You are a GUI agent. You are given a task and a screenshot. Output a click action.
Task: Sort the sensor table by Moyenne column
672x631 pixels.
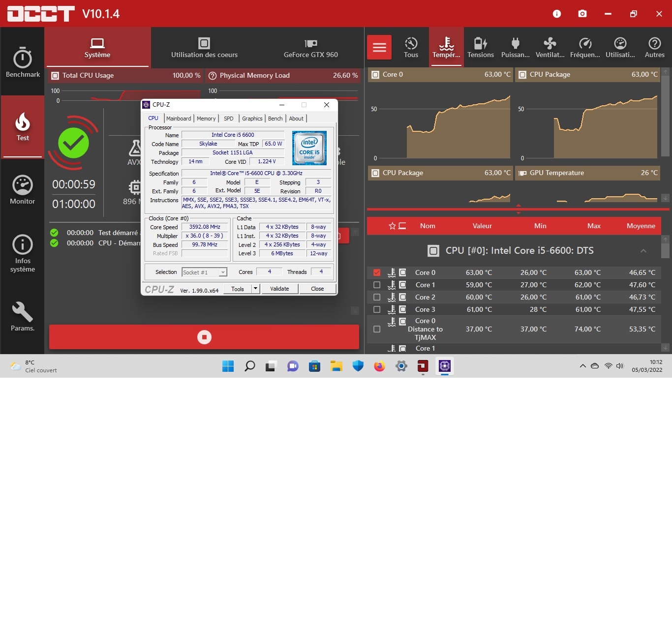(x=641, y=226)
